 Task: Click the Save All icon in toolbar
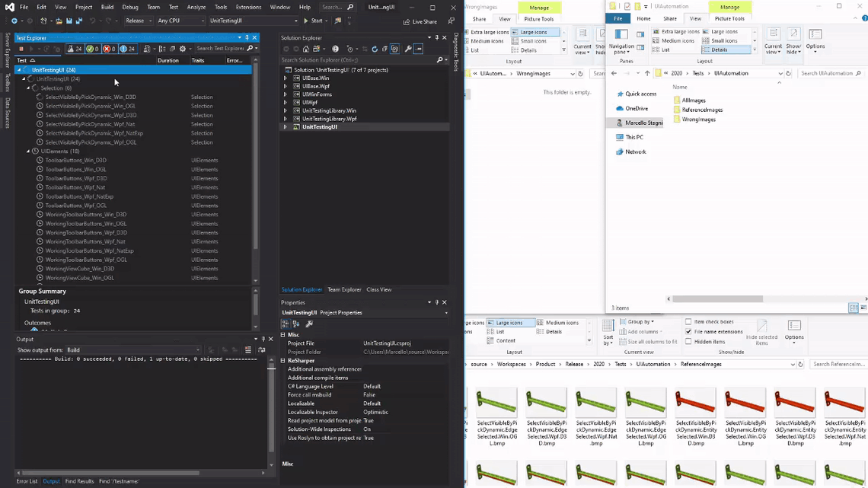pos(78,21)
